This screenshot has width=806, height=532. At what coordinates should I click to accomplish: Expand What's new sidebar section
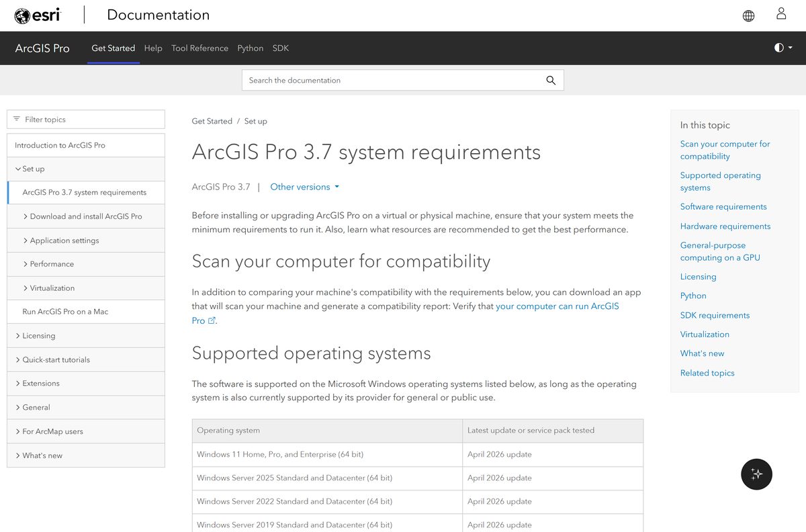point(86,455)
